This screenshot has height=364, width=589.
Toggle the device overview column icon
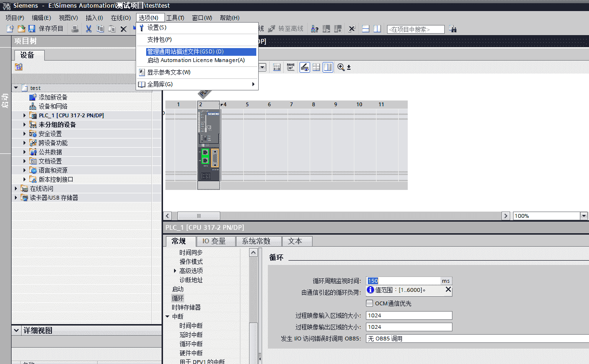[328, 67]
